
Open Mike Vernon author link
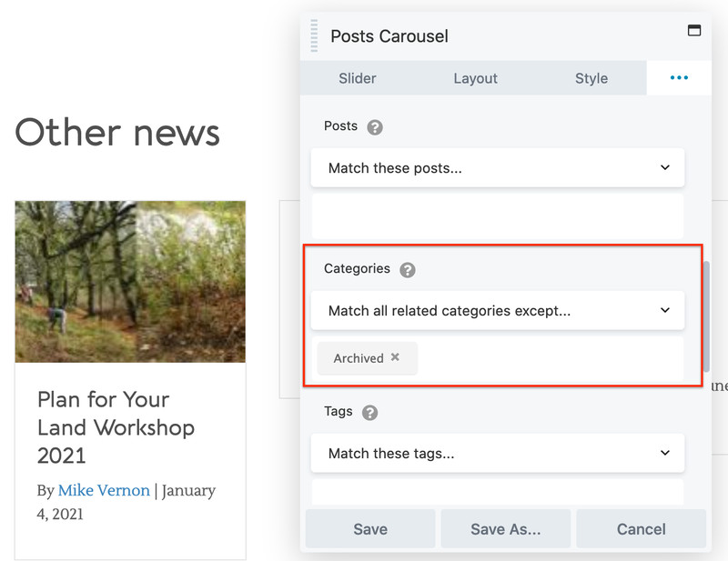click(104, 491)
